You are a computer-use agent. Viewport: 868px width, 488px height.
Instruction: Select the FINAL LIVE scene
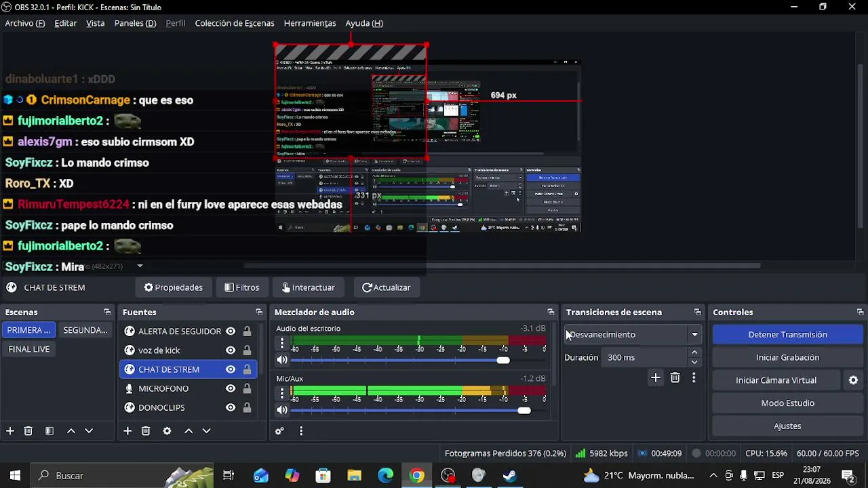pyautogui.click(x=29, y=349)
